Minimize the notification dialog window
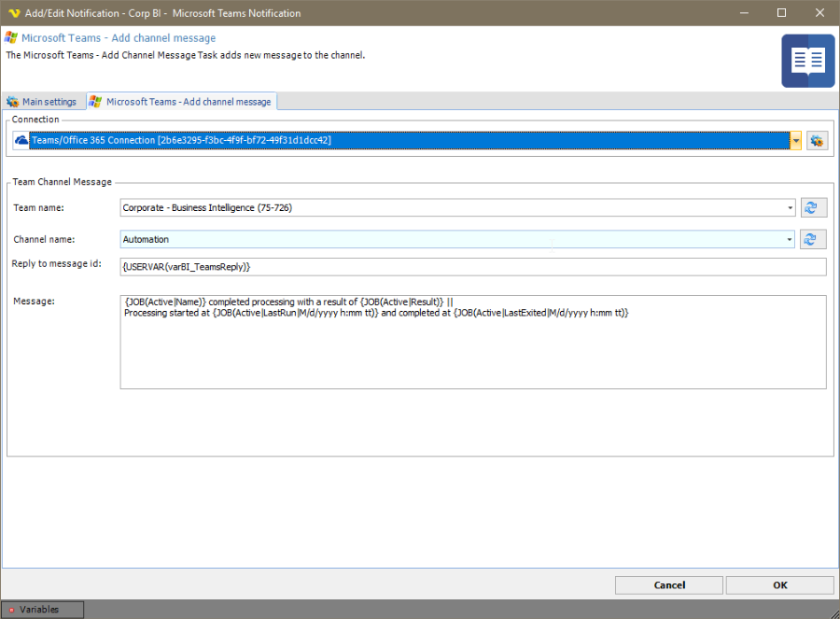The width and height of the screenshot is (840, 619). (x=739, y=13)
